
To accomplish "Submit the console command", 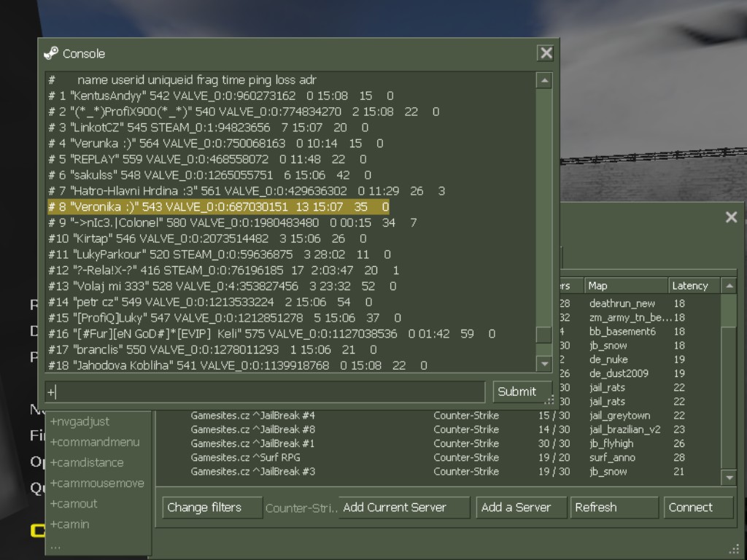I will coord(522,392).
